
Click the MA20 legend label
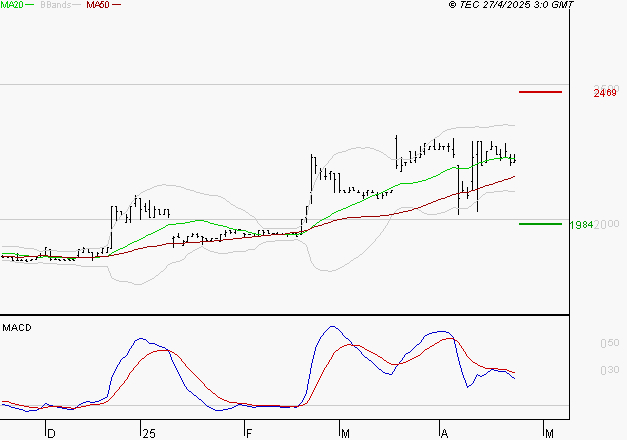11,5
